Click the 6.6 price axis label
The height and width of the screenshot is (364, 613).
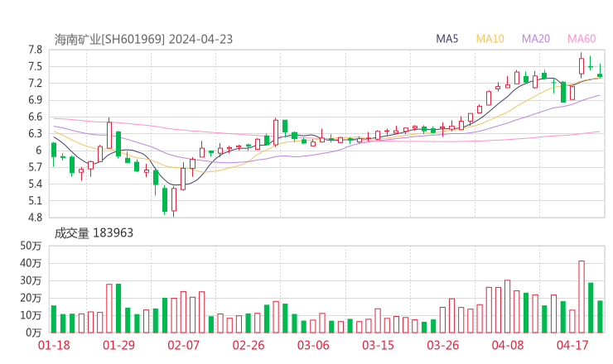tap(35, 117)
